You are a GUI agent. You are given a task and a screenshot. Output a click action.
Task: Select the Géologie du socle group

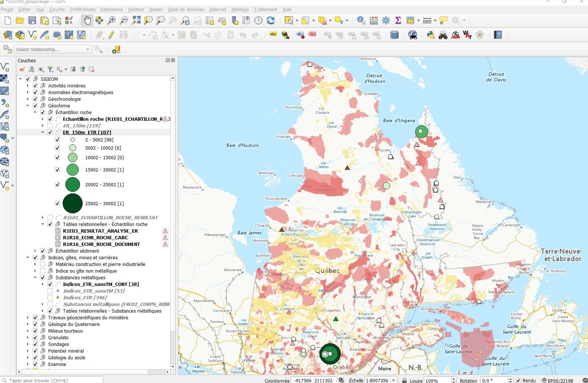tap(67, 357)
